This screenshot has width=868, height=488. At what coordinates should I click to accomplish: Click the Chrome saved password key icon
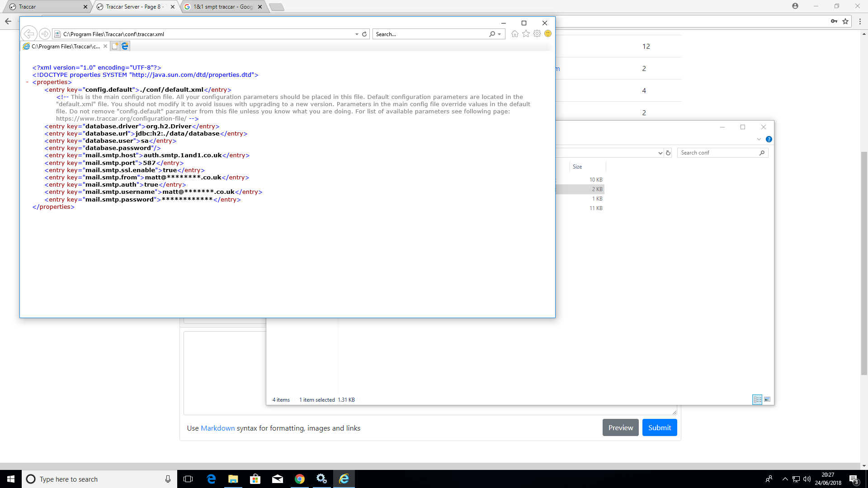[834, 21]
